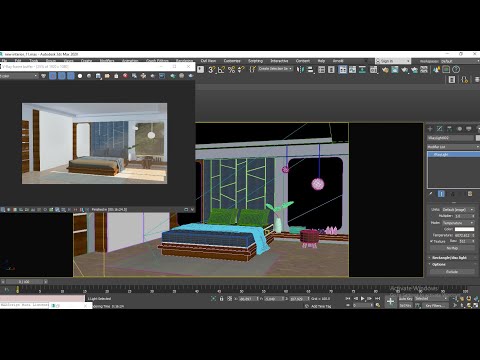Toggle the green channel in V-Ray frame buffer
Image resolution: width=480 pixels, height=360 pixels.
point(62,76)
